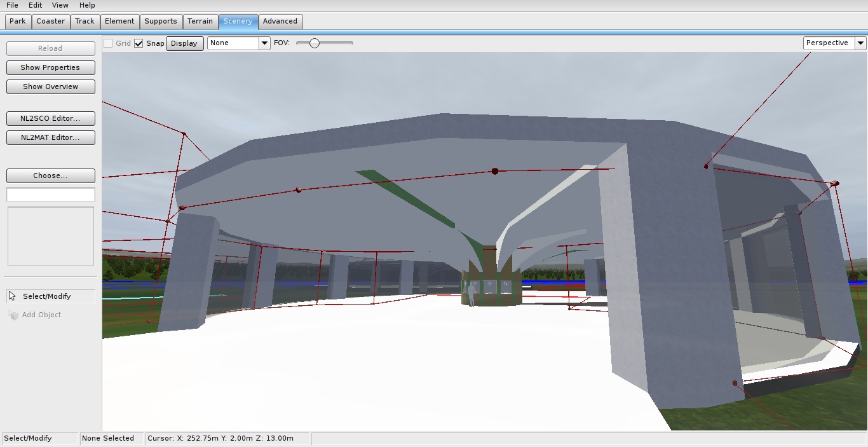Click the Show Overview button
This screenshot has height=447, width=868.
pyautogui.click(x=50, y=86)
